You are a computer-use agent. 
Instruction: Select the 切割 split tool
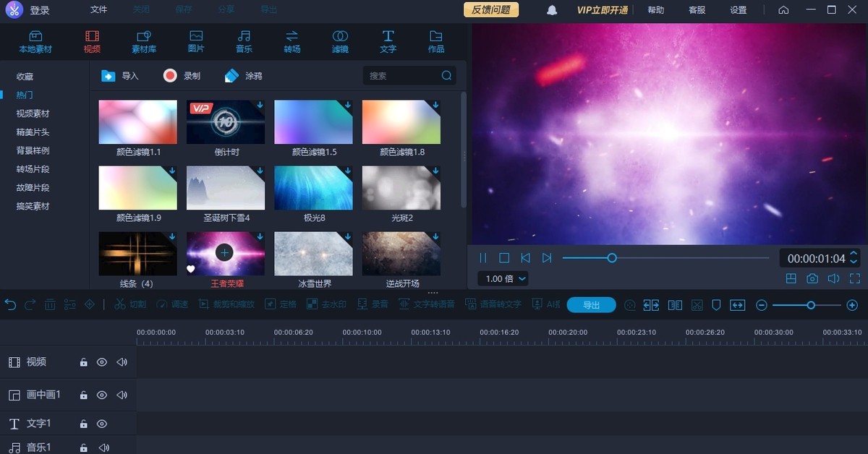130,304
